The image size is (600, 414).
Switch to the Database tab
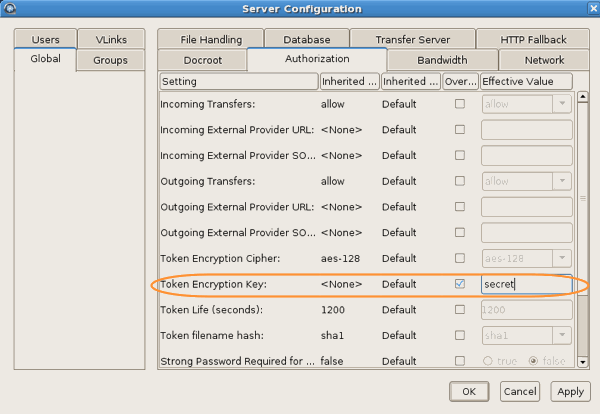pos(306,39)
